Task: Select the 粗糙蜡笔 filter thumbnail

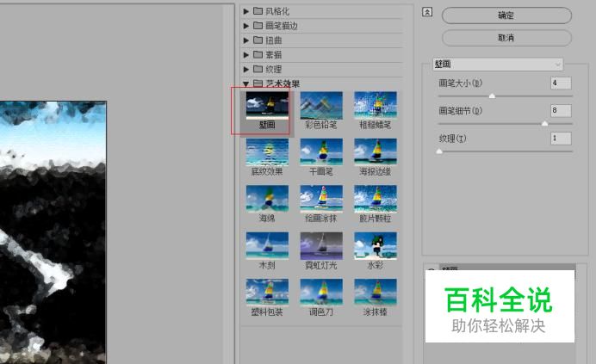Action: tap(376, 105)
